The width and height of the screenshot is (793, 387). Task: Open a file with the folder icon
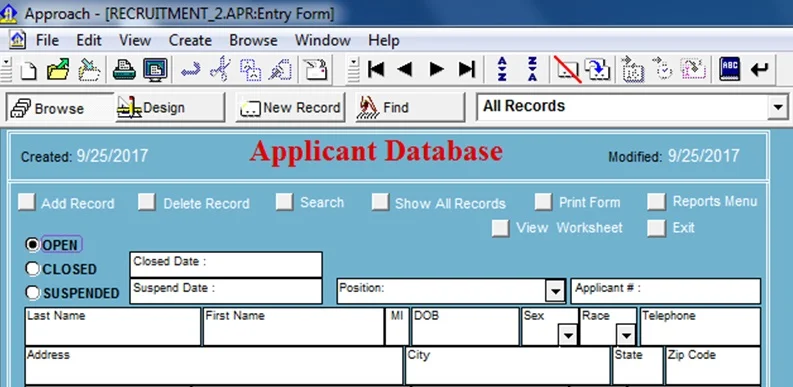pyautogui.click(x=58, y=69)
